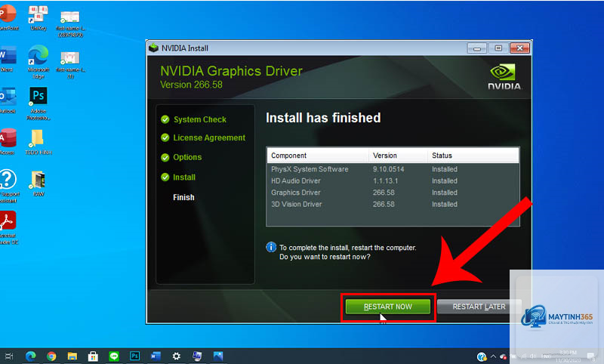Maximize the NVIDIA Install window

coord(498,48)
